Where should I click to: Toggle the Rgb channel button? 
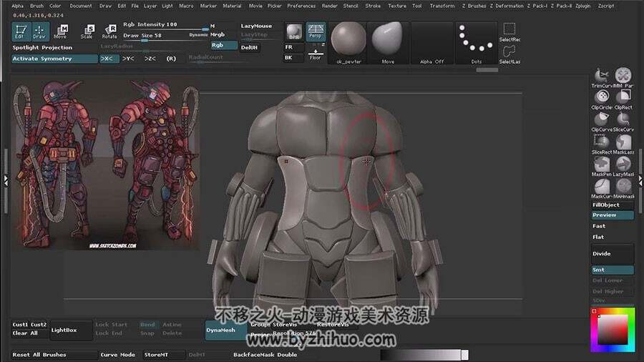pos(224,45)
